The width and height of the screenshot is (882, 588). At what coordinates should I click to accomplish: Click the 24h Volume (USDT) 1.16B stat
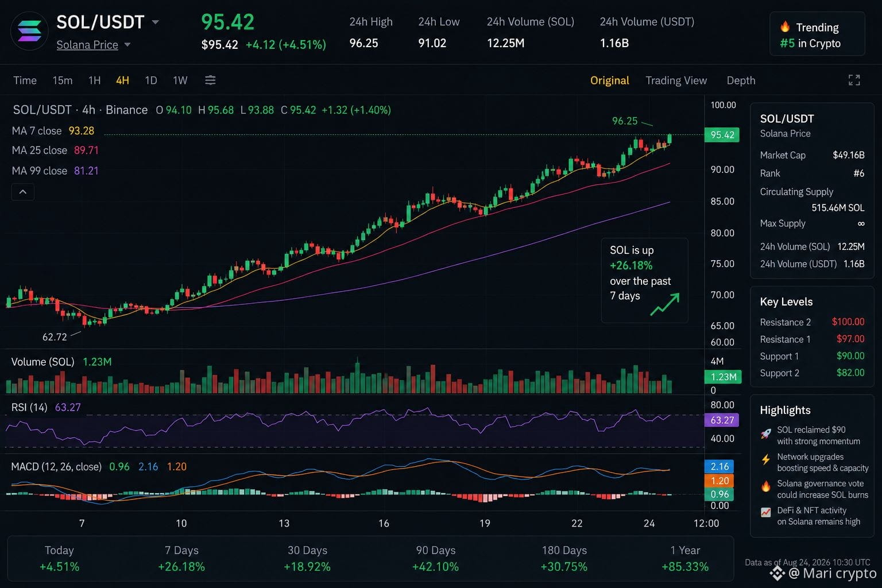(x=647, y=32)
